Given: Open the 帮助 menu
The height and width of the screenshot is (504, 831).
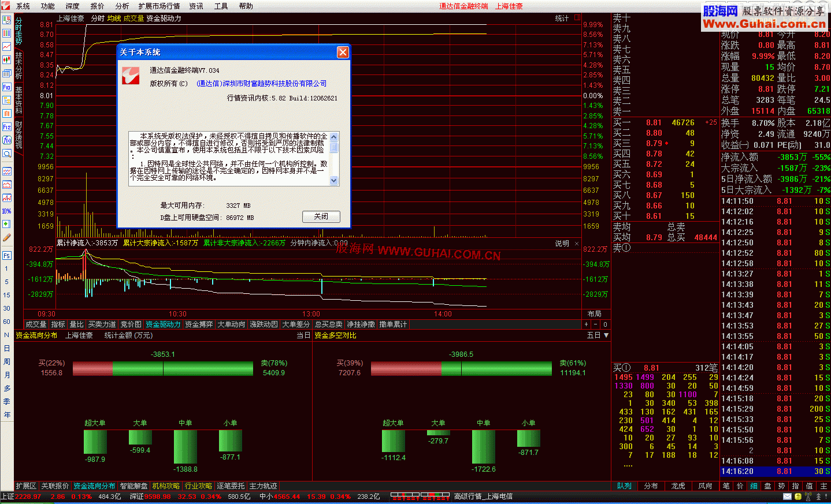Looking at the screenshot, I should point(246,6).
